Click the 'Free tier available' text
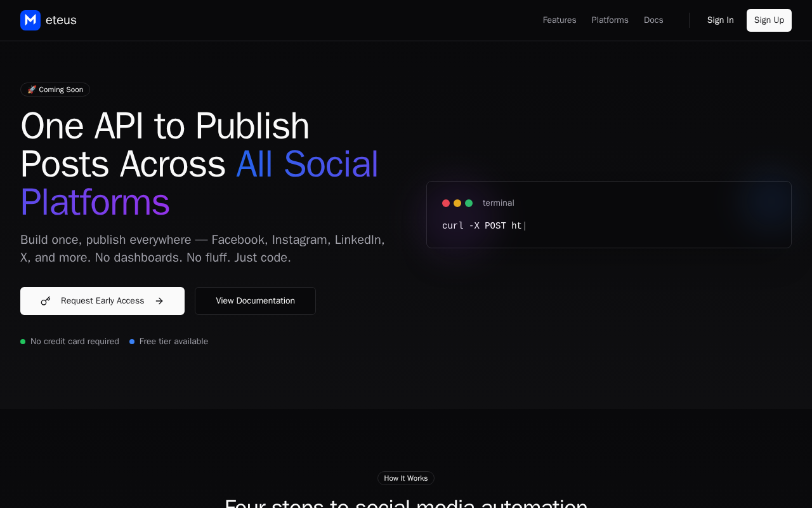 174,342
